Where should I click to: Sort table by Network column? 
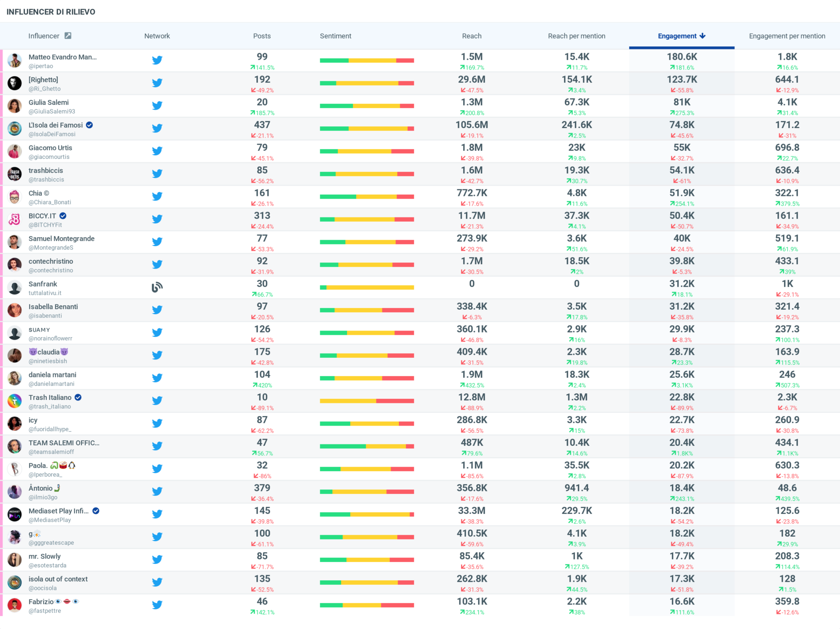(x=157, y=36)
